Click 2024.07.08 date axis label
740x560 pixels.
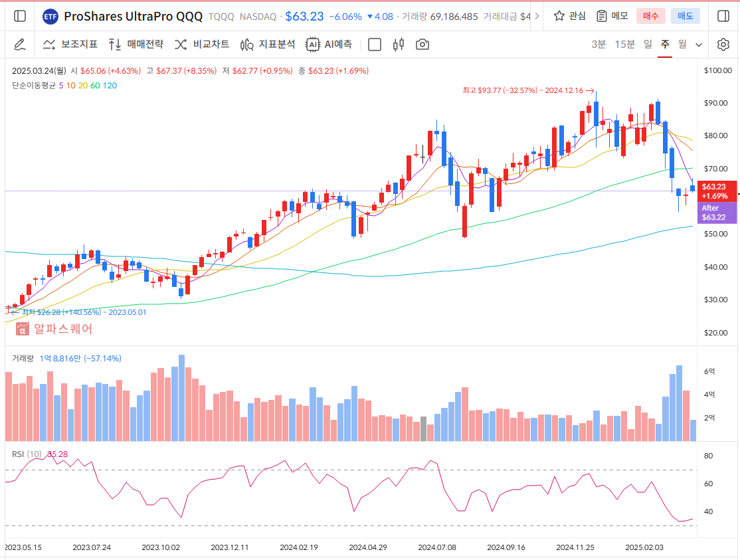pyautogui.click(x=437, y=547)
